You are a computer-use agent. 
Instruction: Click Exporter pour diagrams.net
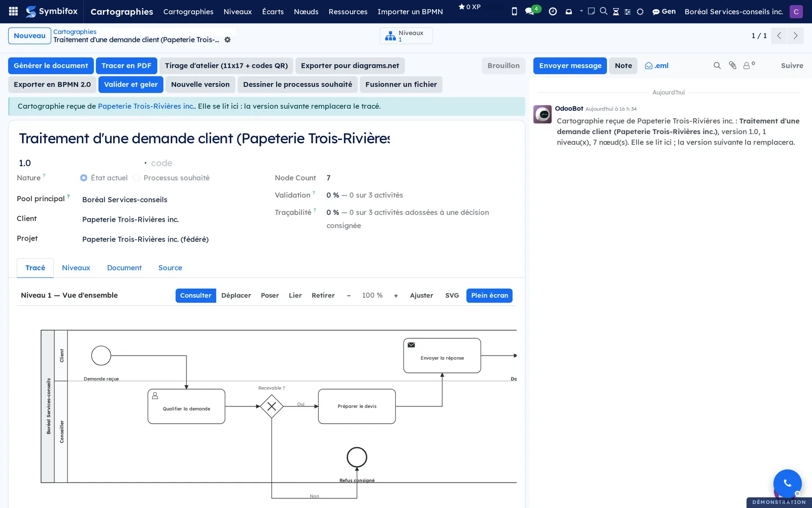[350, 66]
